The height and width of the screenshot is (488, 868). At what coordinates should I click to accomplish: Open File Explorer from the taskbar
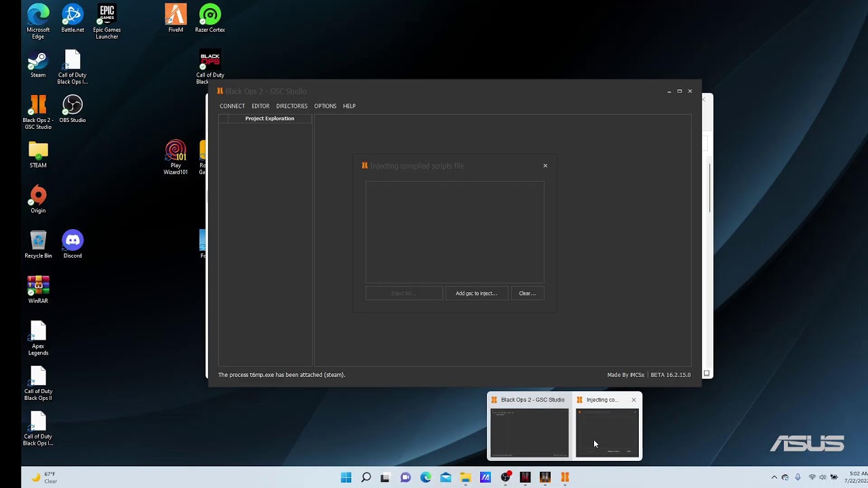point(465,477)
